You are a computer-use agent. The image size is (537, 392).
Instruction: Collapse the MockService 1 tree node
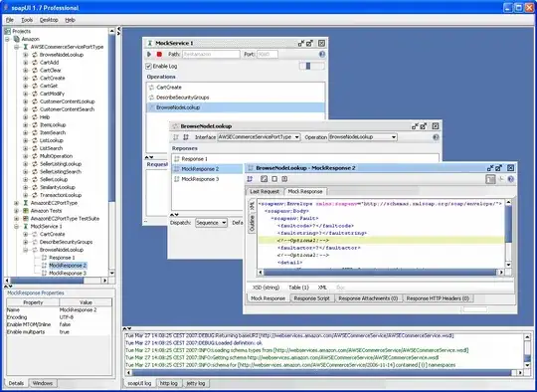pyautogui.click(x=16, y=227)
